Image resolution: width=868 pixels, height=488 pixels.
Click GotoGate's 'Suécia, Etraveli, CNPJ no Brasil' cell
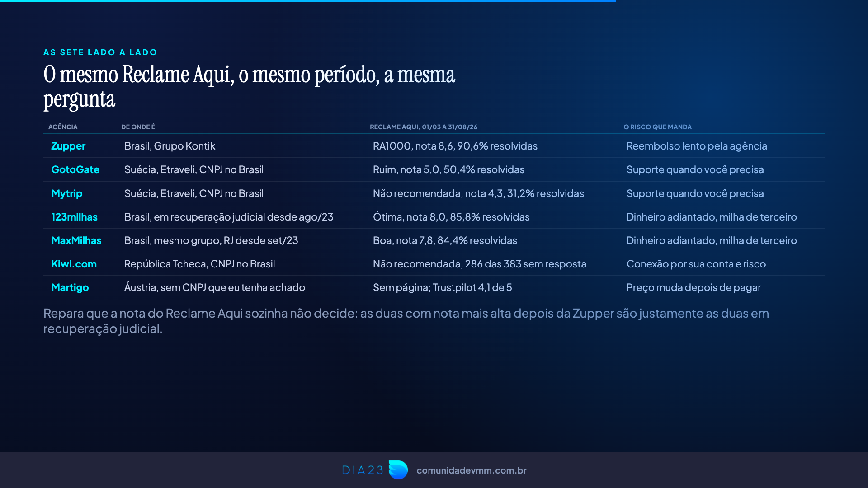[194, 169]
